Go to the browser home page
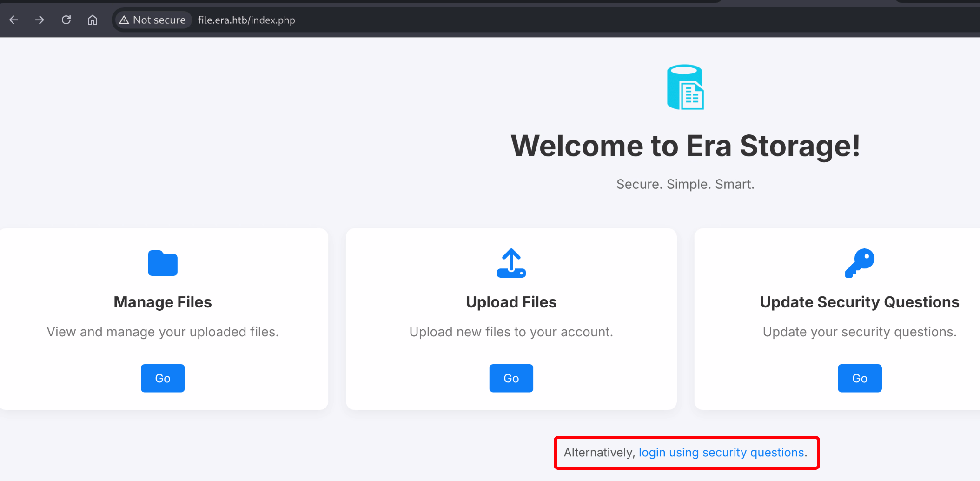The width and height of the screenshot is (980, 481). click(x=93, y=20)
